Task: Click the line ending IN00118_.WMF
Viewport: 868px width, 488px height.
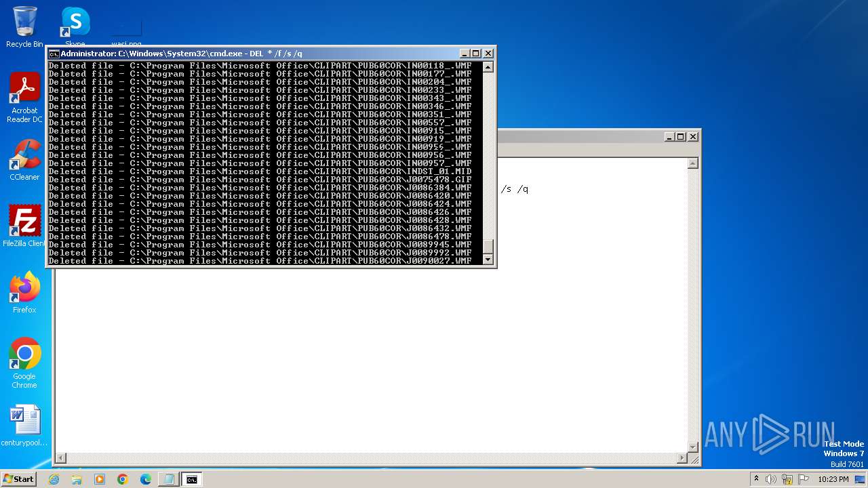Action: pyautogui.click(x=260, y=66)
